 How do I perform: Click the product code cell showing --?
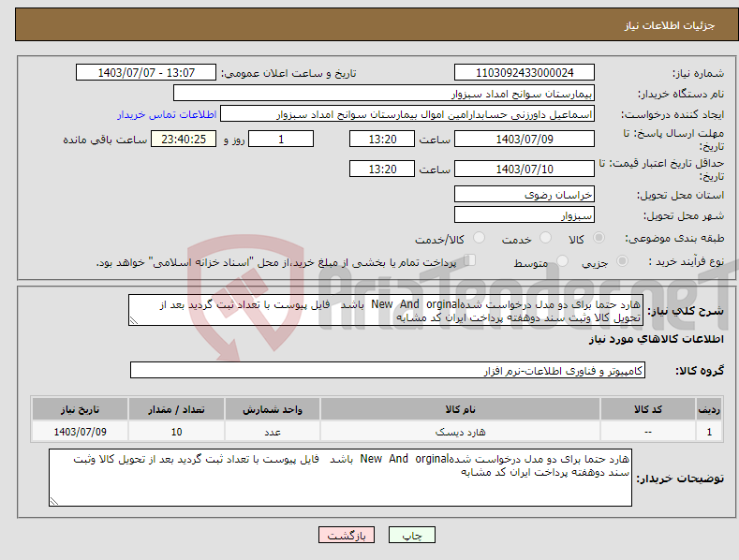(648, 432)
